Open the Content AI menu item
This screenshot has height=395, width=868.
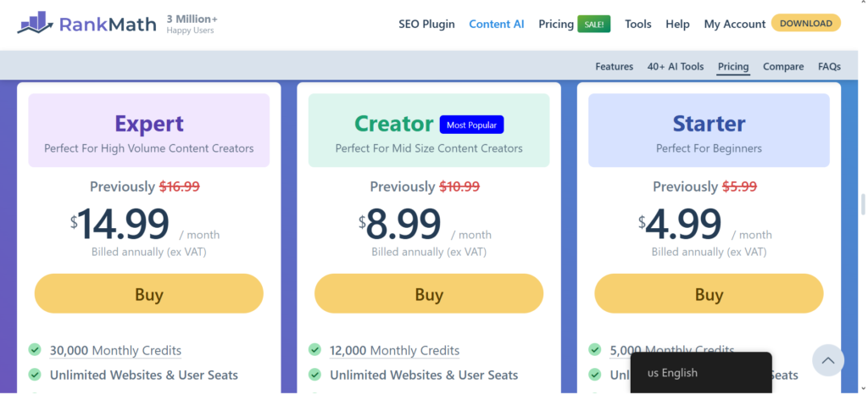[497, 24]
